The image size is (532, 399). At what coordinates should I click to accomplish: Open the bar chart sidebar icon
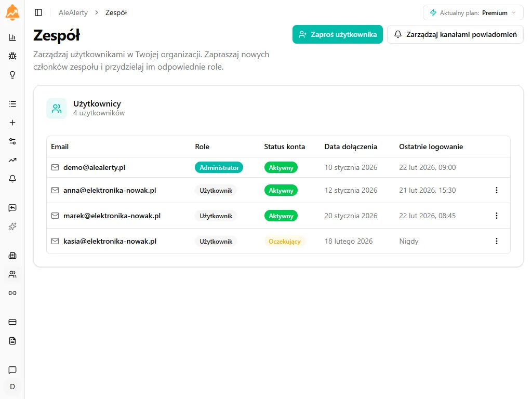12,37
